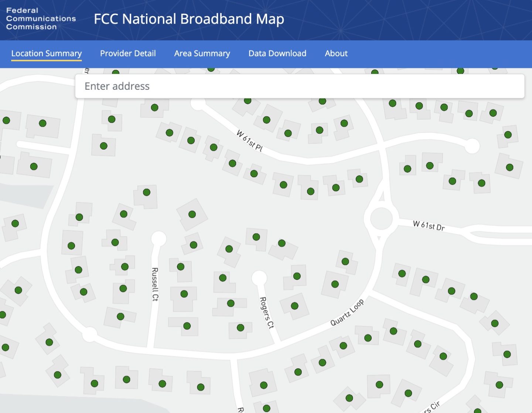Viewport: 532px width, 413px height.
Task: Switch to the Data Download tab
Action: pyautogui.click(x=277, y=54)
